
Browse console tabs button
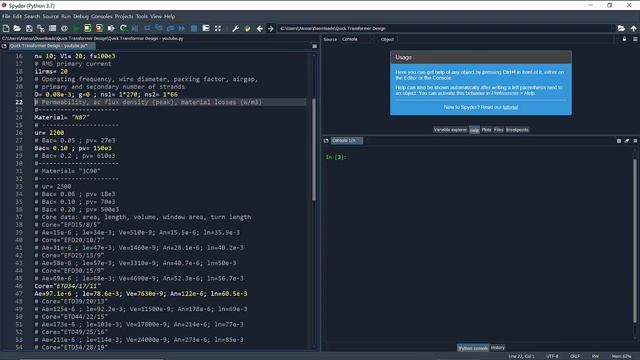click(x=326, y=140)
